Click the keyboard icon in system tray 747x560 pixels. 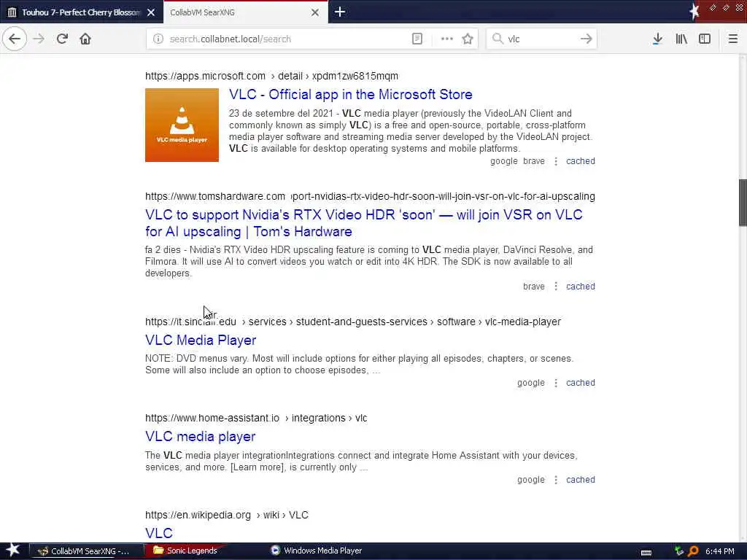coord(646,552)
